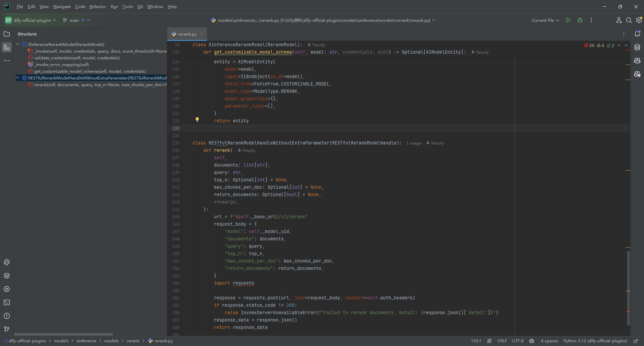Collapse the XinferenceRerankModel tree node
The image size is (644, 346).
(18, 44)
